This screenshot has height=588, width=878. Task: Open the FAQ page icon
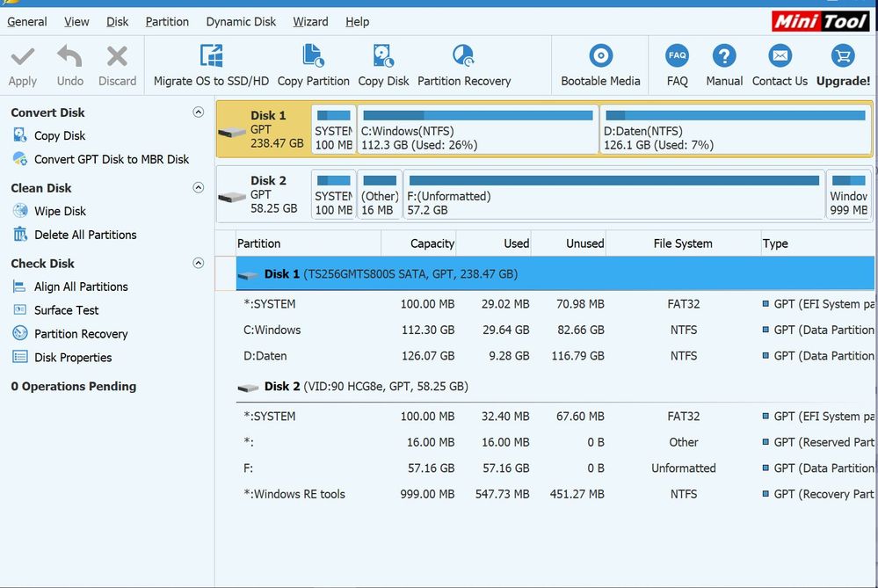677,58
